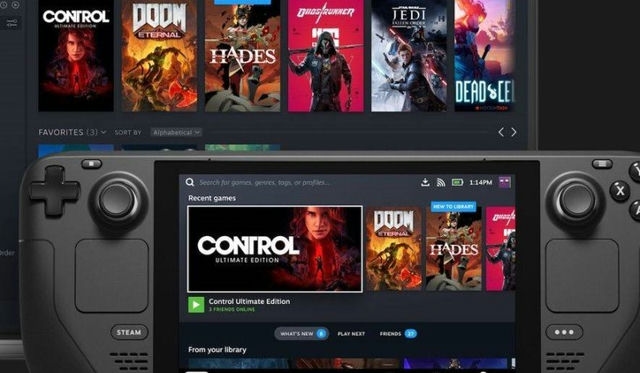This screenshot has width=640, height=373.
Task: Switch to the Friends tab
Action: pyautogui.click(x=398, y=333)
